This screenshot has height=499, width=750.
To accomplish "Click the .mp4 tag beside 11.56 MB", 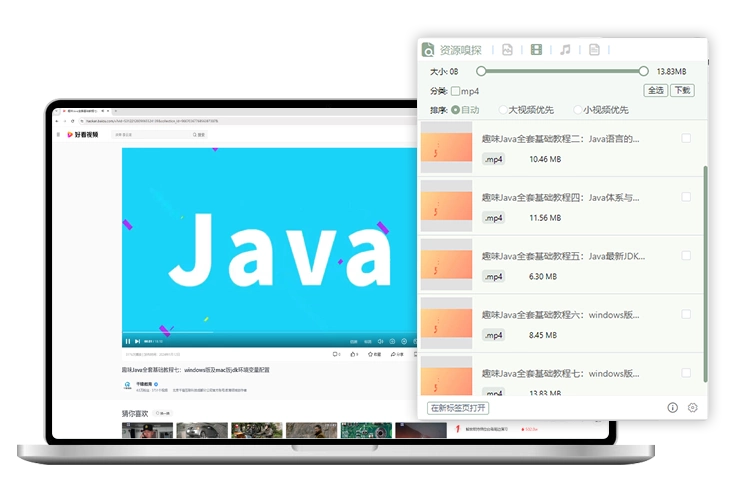I will (x=494, y=218).
